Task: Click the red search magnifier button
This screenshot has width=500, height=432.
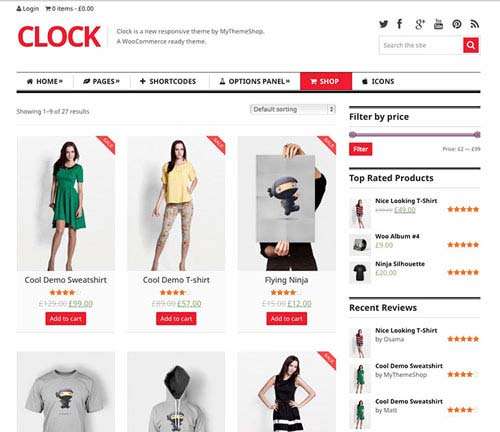Action: [471, 45]
